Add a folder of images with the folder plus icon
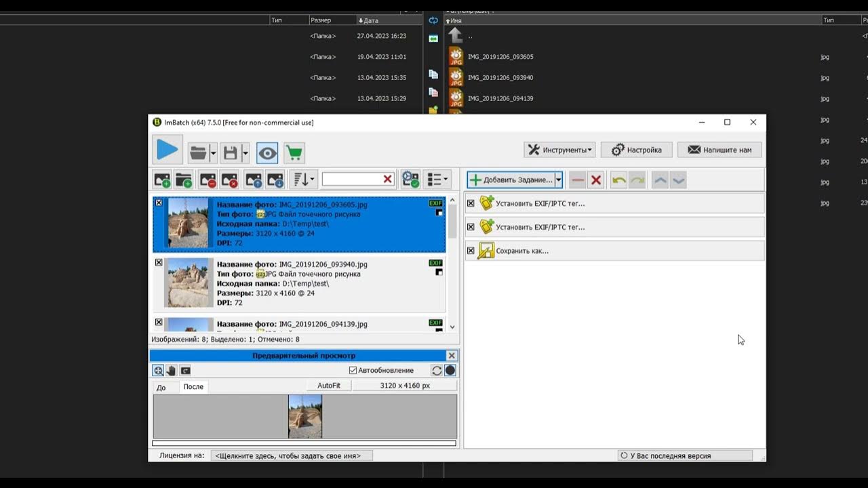 pyautogui.click(x=184, y=180)
